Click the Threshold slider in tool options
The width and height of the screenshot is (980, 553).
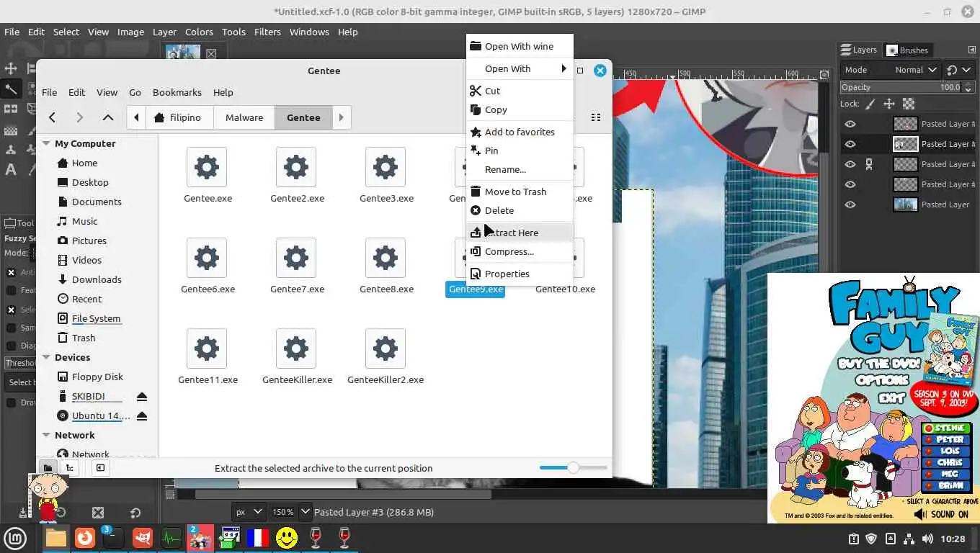coord(19,363)
